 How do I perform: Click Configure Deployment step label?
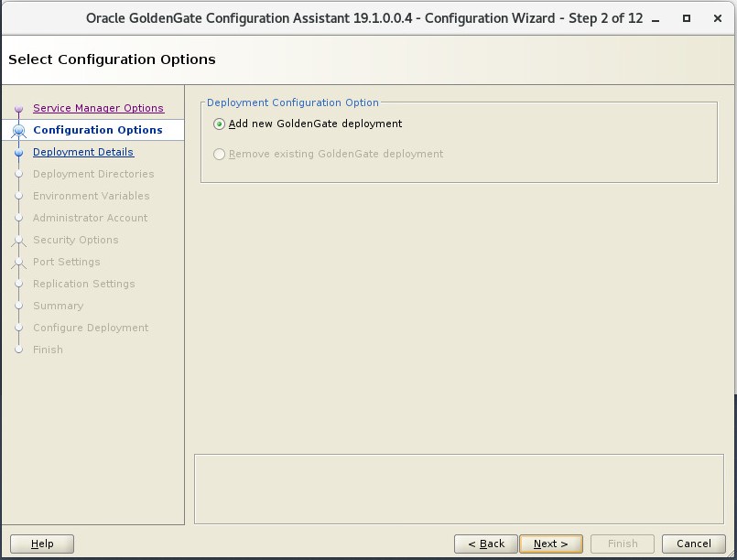tap(91, 328)
